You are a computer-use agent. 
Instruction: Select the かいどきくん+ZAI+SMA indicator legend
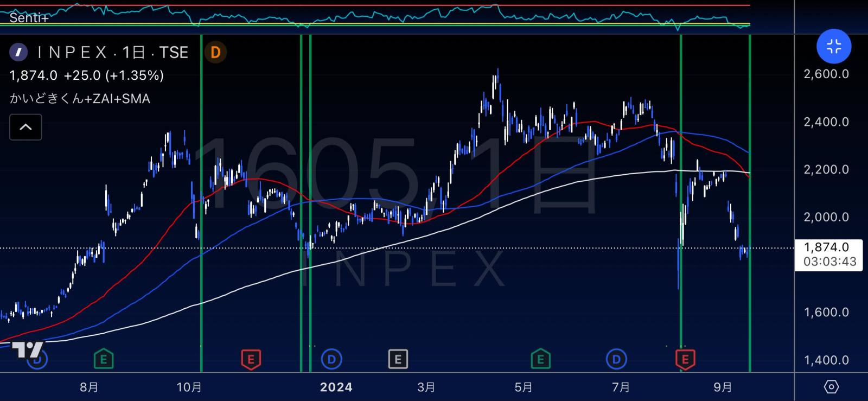(x=80, y=99)
